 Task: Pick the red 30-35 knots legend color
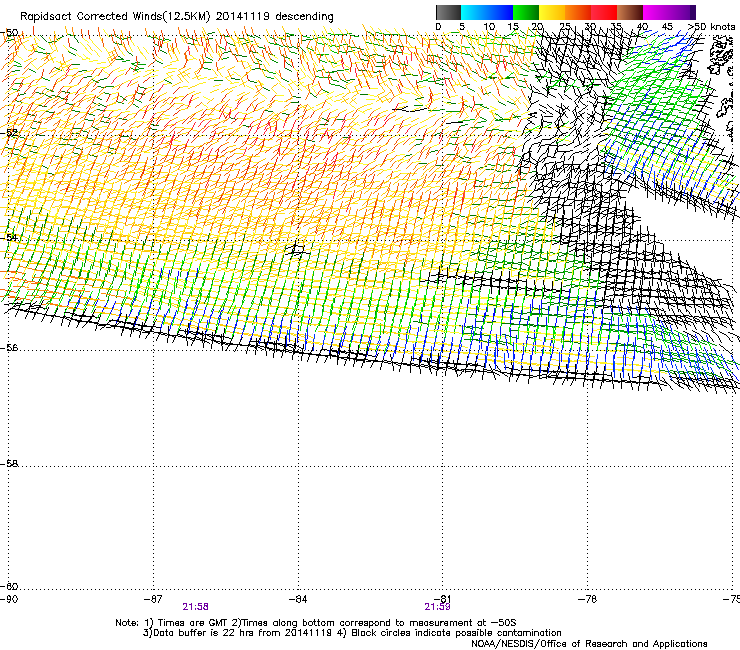tap(604, 12)
